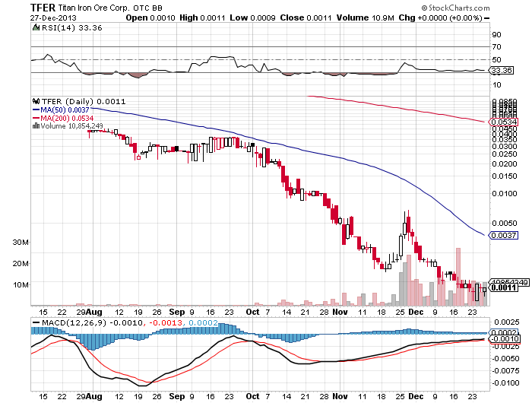Click the MACD(12,26,9) panel label
This screenshot has width=532, height=403.
pyautogui.click(x=74, y=322)
